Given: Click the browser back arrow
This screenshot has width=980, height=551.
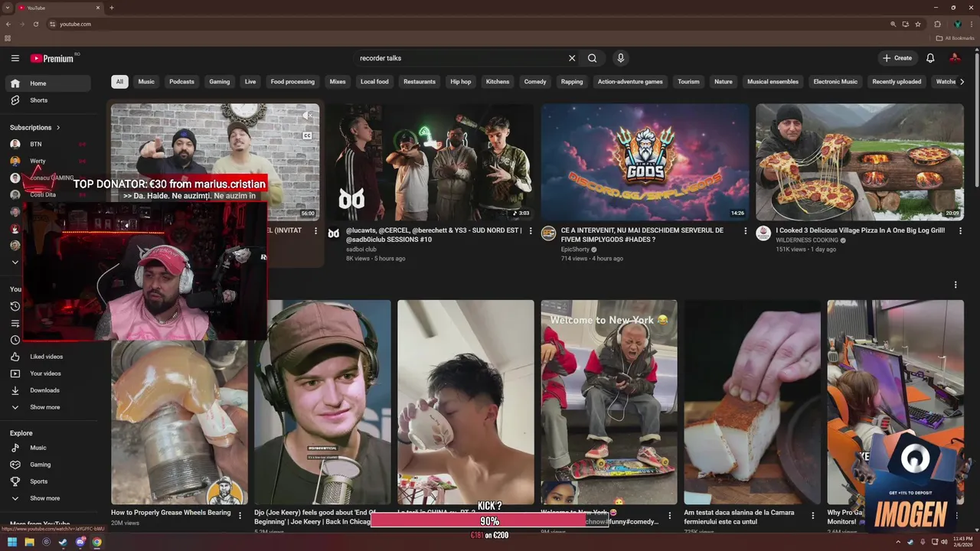Looking at the screenshot, I should click(x=8, y=24).
